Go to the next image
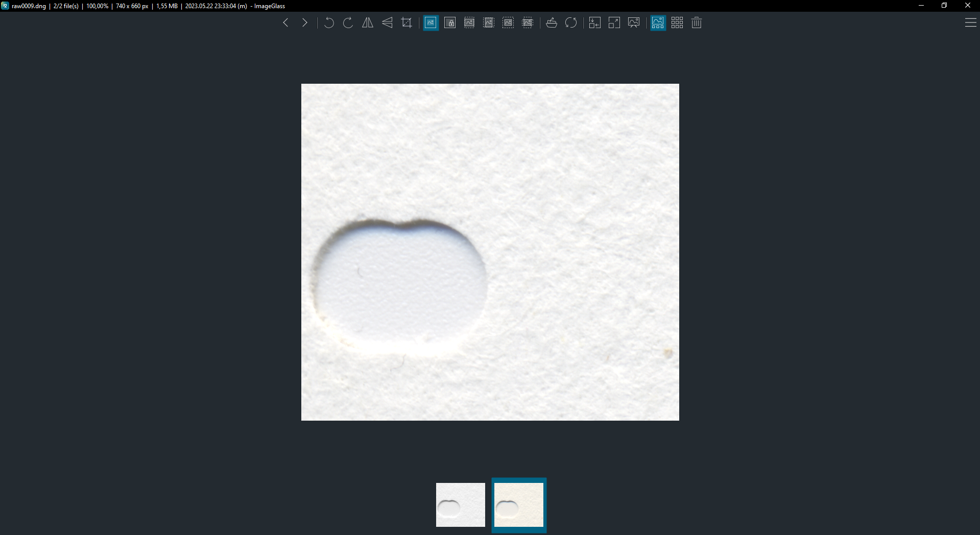The width and height of the screenshot is (980, 535). pyautogui.click(x=305, y=23)
